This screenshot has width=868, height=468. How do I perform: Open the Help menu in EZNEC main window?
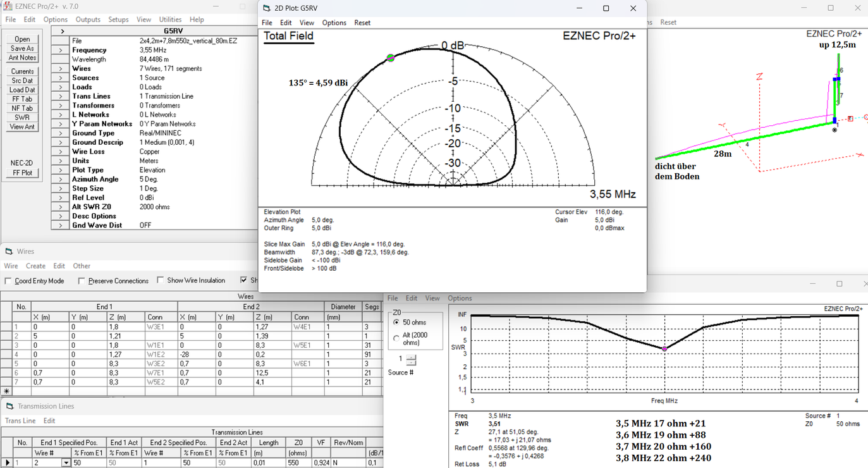pyautogui.click(x=197, y=20)
